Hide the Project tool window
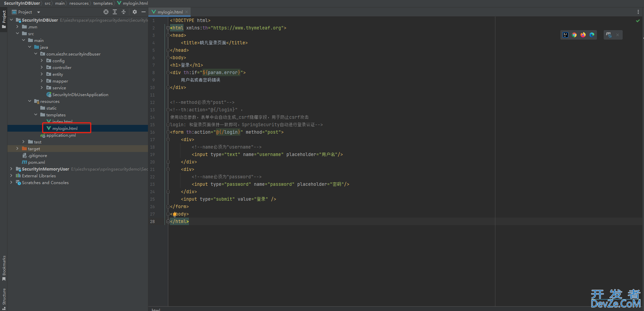 coord(144,12)
